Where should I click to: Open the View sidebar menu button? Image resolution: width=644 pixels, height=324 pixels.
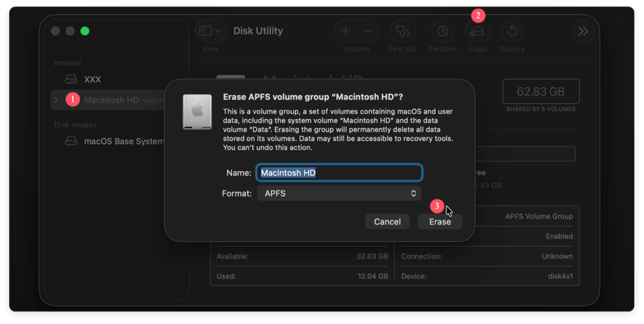211,31
